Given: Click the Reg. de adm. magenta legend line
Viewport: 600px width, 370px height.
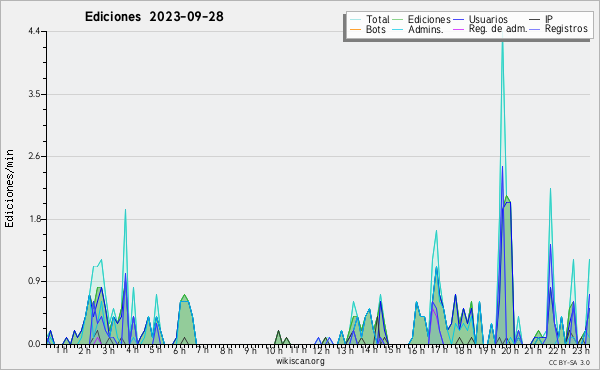Looking at the screenshot, I should [x=458, y=29].
